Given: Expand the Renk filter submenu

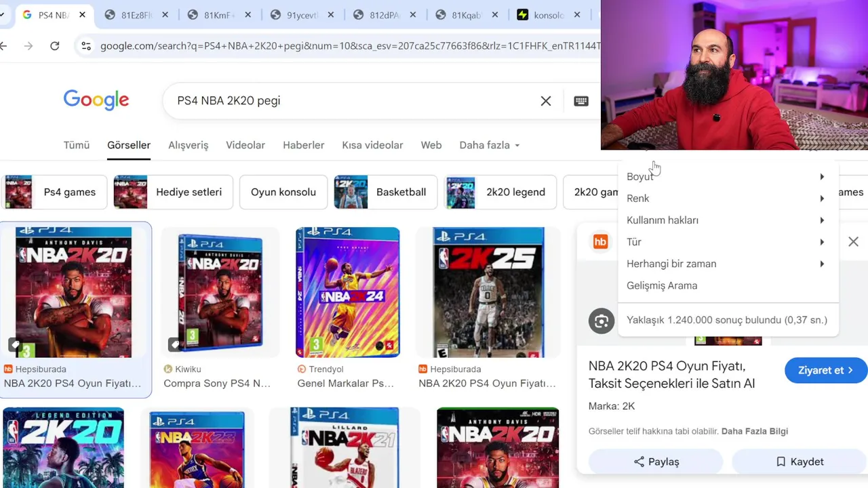Looking at the screenshot, I should (x=728, y=199).
